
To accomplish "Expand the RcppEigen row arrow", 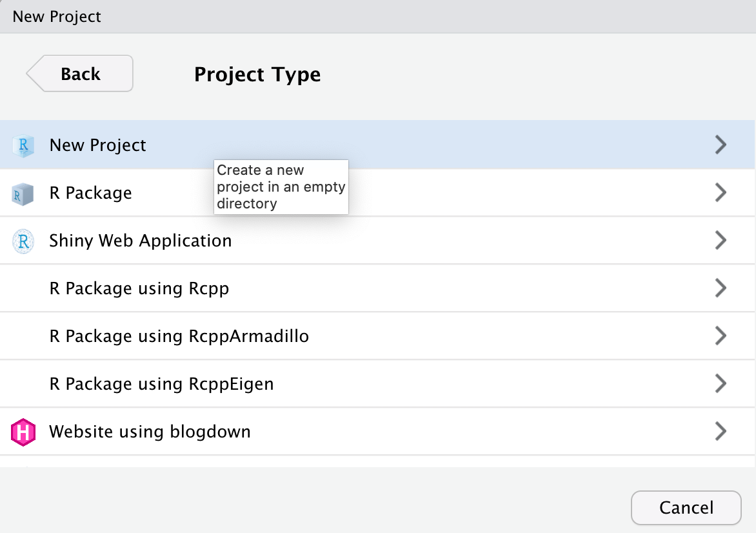I will point(721,384).
